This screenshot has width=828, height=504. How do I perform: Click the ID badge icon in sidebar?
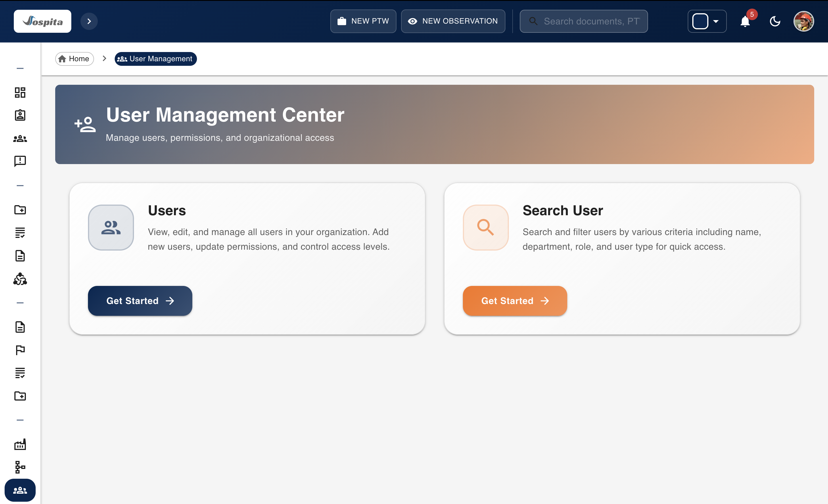(x=20, y=115)
